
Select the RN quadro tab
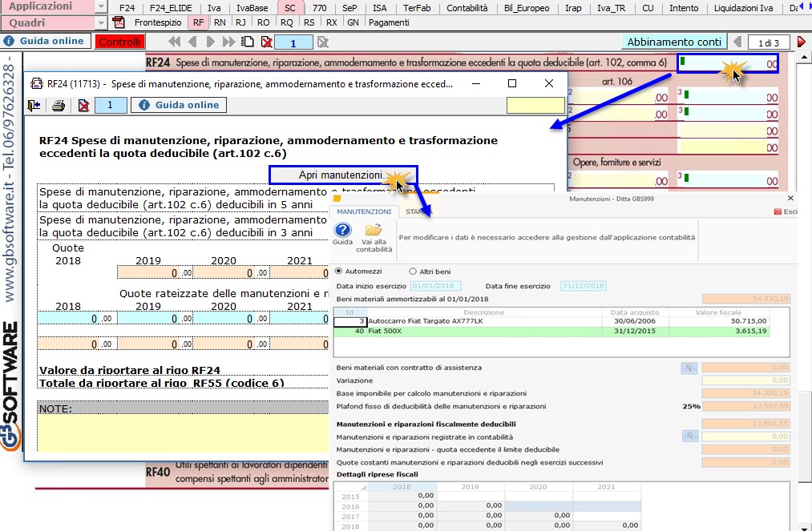[x=220, y=22]
